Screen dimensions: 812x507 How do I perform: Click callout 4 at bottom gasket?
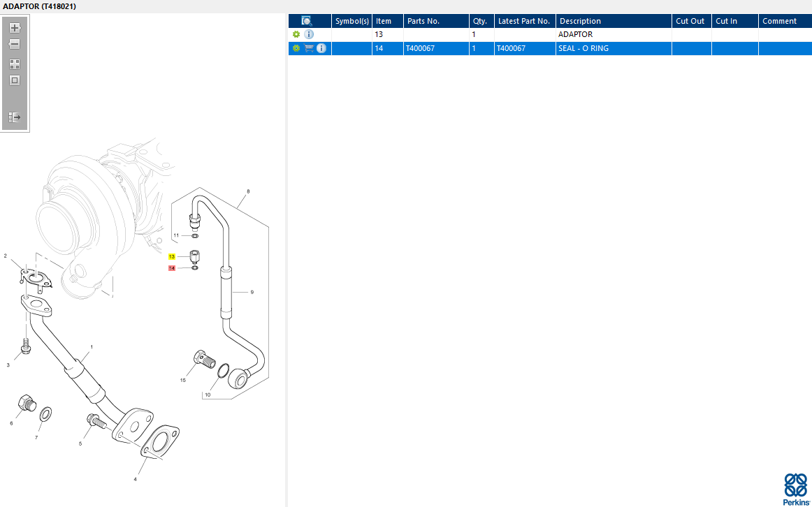coord(135,479)
